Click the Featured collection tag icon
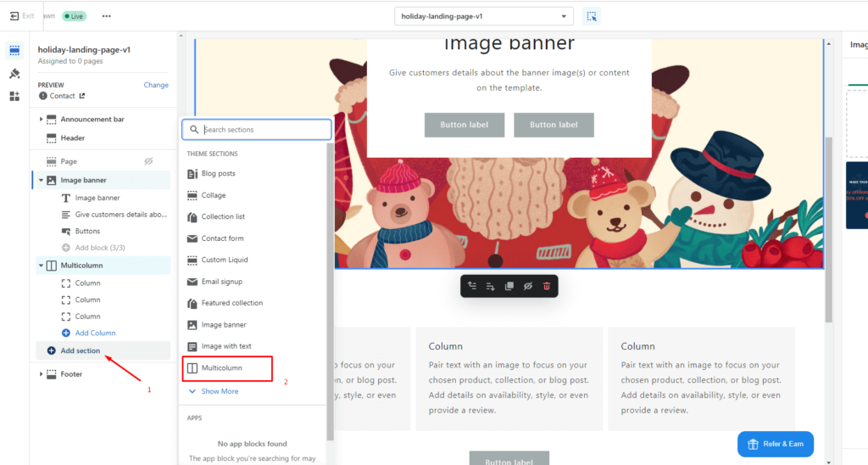The image size is (868, 465). tap(192, 303)
